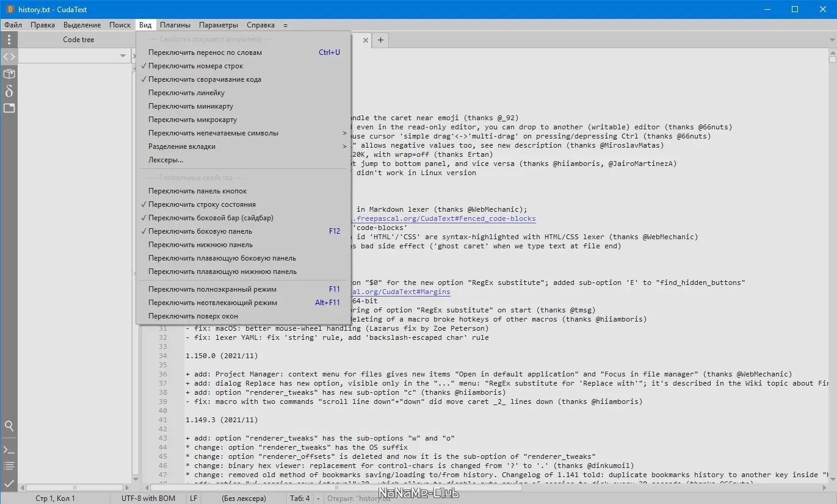Image resolution: width=837 pixels, height=504 pixels.
Task: Toggle bottom panel (нижнюю панель)
Action: click(x=244, y=245)
